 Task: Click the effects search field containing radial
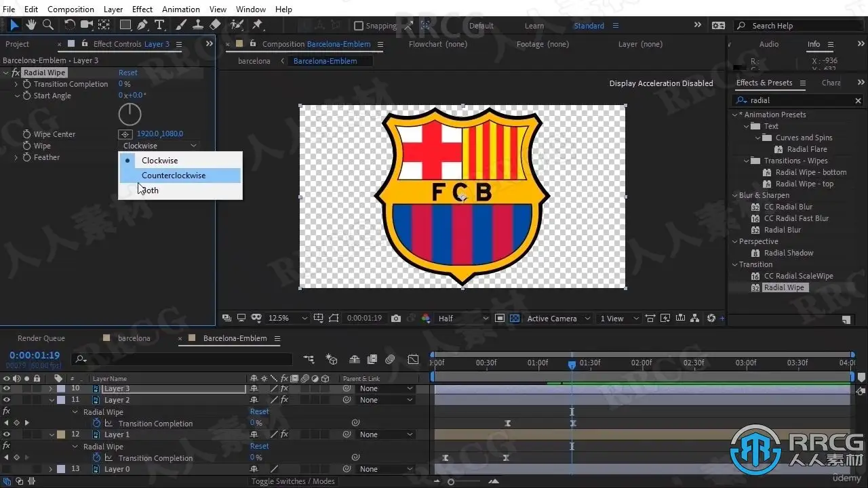(799, 100)
